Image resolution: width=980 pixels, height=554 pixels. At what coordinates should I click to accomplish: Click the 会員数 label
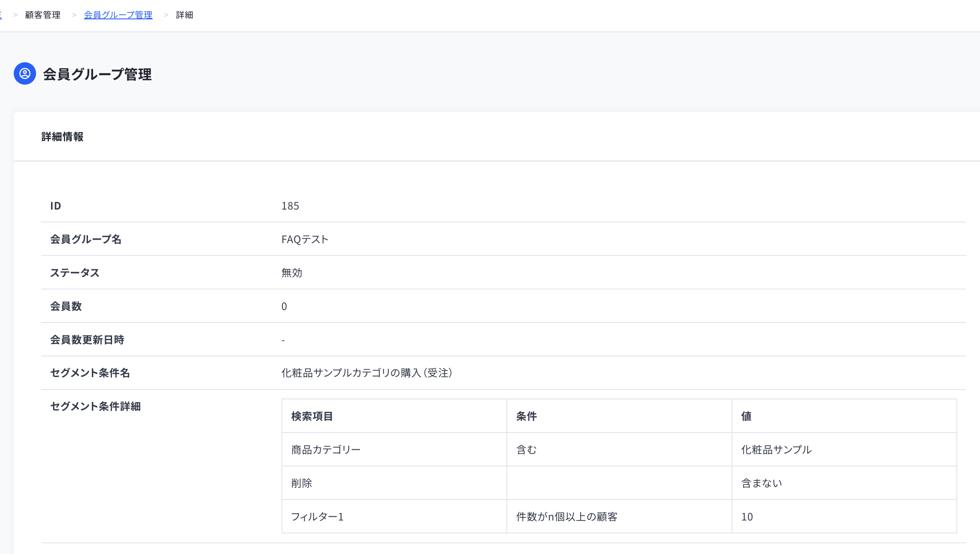click(x=66, y=306)
